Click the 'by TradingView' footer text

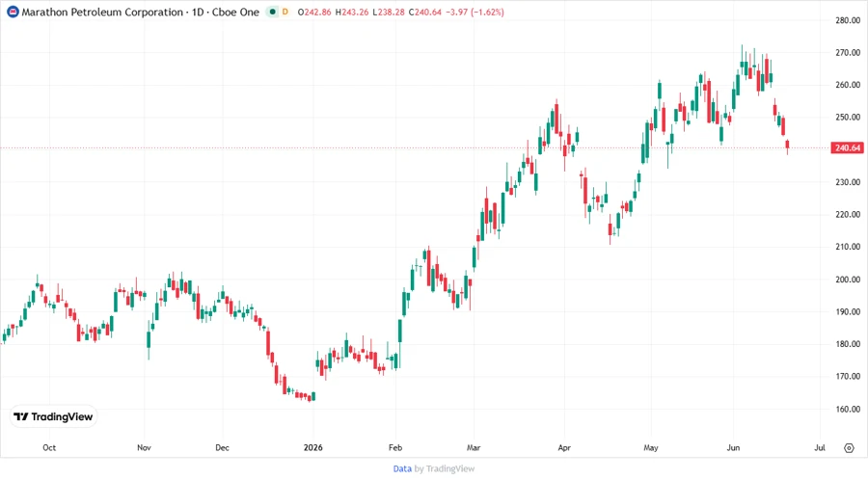(445, 469)
